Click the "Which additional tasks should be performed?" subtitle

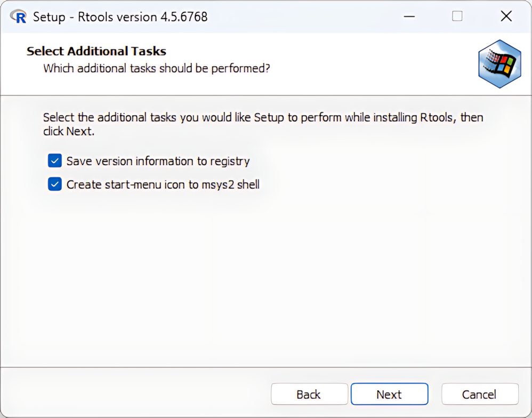pos(156,68)
